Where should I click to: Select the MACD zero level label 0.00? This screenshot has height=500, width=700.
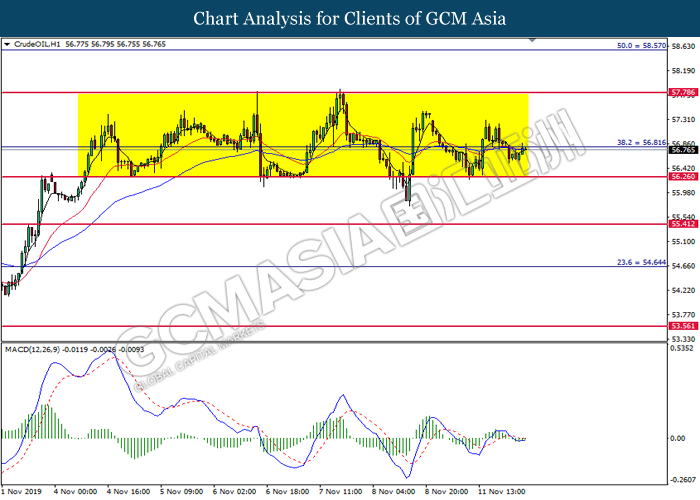pos(678,439)
